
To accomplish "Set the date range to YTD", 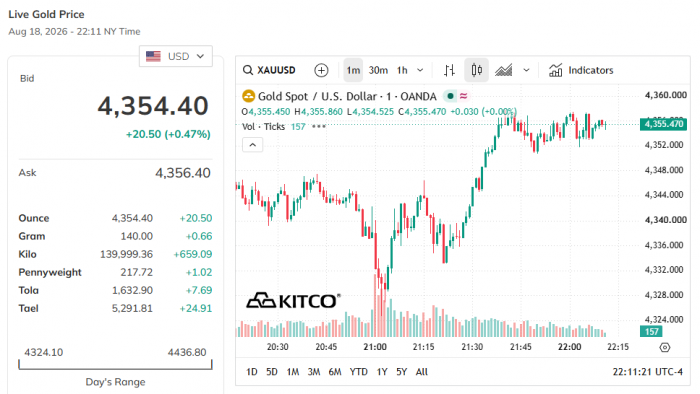I will coord(358,372).
